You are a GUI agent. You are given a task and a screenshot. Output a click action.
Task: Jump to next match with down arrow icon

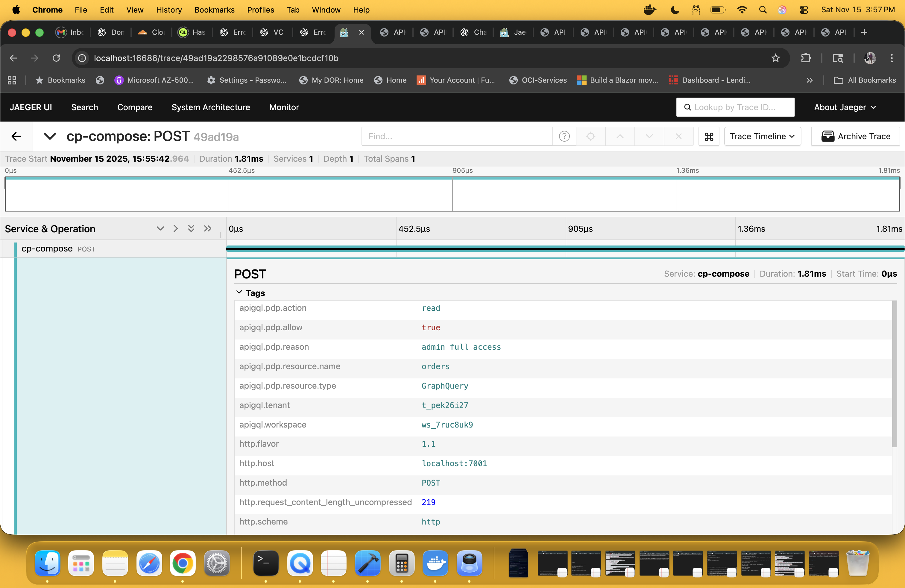click(x=649, y=136)
